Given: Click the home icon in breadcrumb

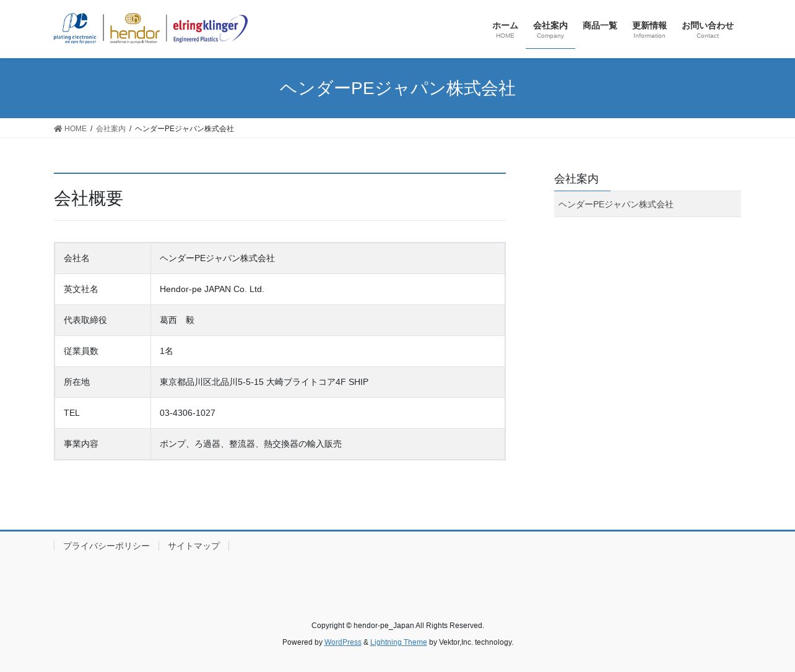Looking at the screenshot, I should (x=58, y=129).
